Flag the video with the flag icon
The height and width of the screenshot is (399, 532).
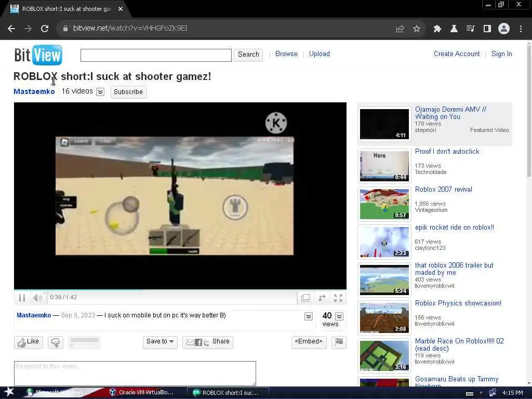[339, 342]
